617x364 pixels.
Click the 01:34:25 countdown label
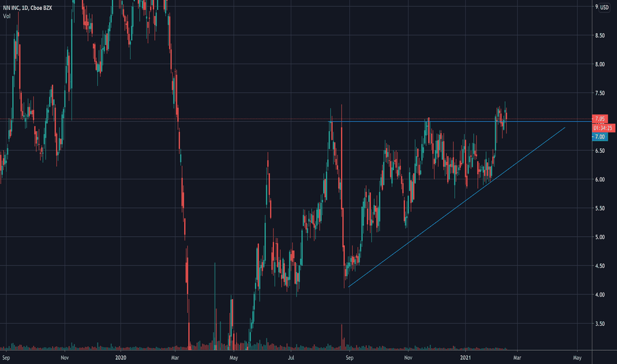tap(603, 128)
